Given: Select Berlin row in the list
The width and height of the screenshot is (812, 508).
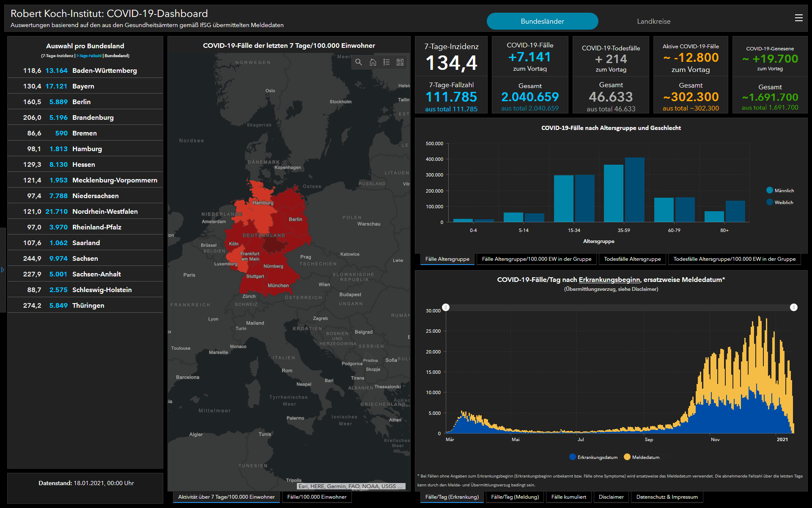Looking at the screenshot, I should 85,102.
